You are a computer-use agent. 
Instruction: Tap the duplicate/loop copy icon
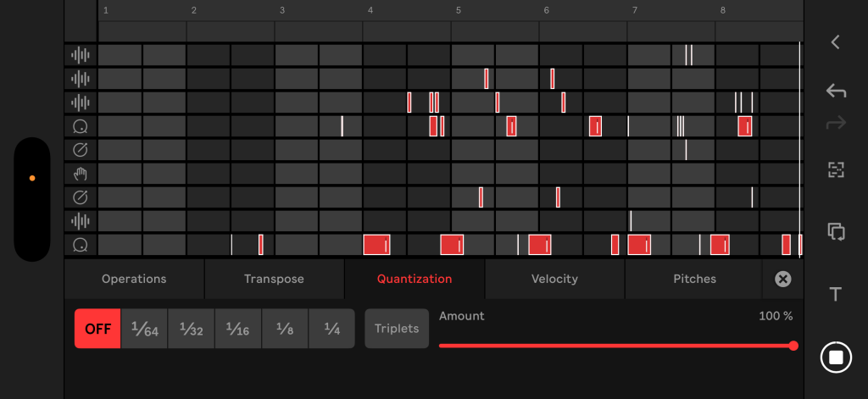(x=836, y=231)
